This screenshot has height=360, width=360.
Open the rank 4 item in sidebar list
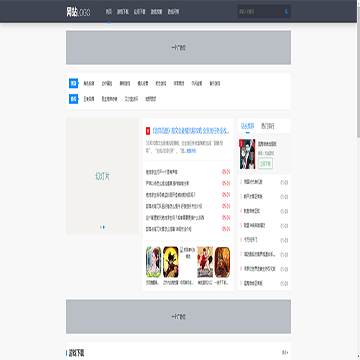tap(252, 211)
